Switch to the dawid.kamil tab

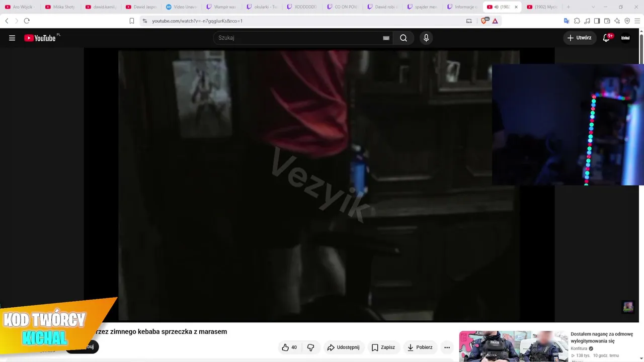101,7
